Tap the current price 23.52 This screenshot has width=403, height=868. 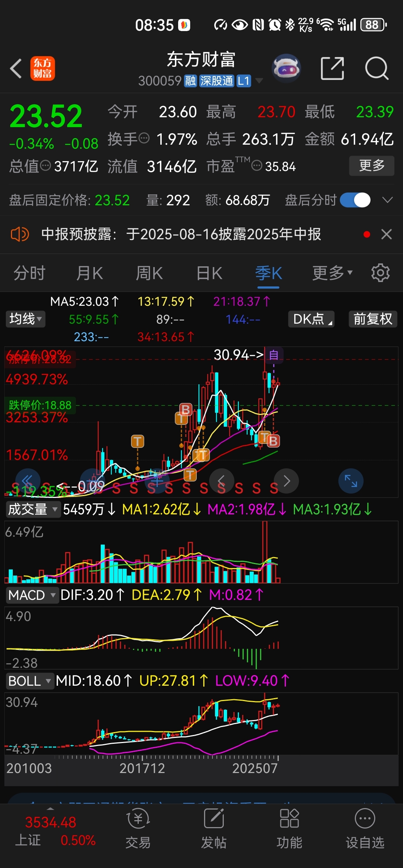click(x=46, y=116)
